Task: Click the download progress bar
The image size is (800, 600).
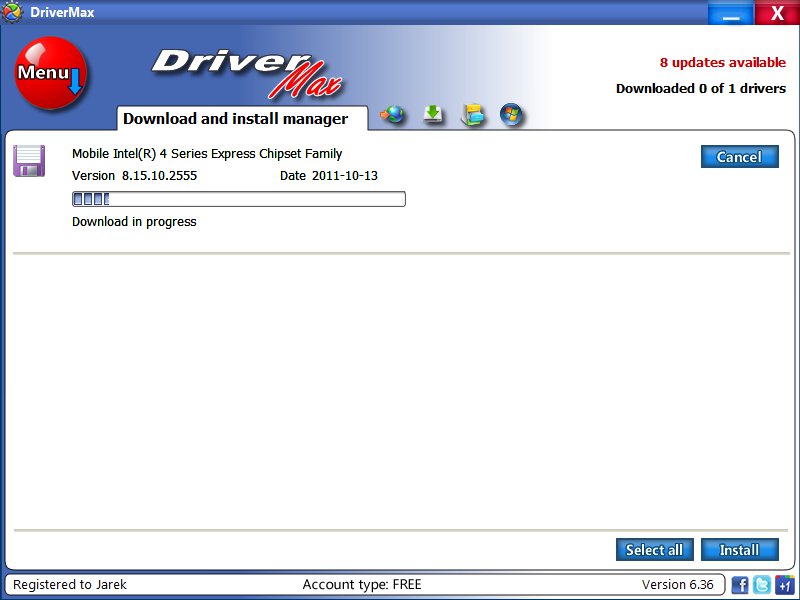Action: click(239, 199)
